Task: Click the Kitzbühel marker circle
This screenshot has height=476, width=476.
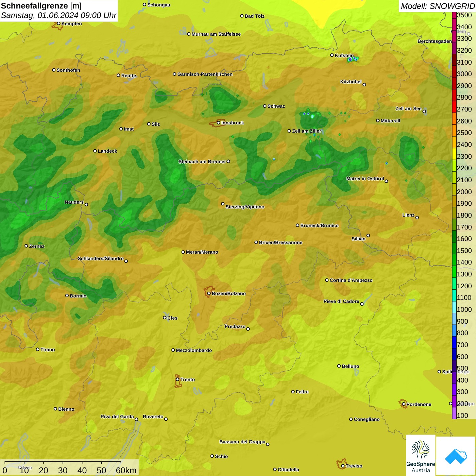Action: [x=364, y=85]
